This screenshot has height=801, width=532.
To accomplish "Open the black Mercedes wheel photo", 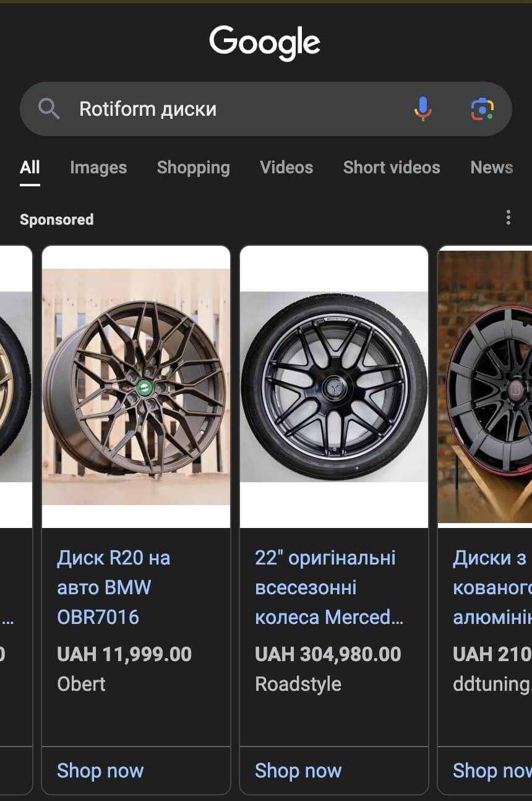I will point(334,387).
